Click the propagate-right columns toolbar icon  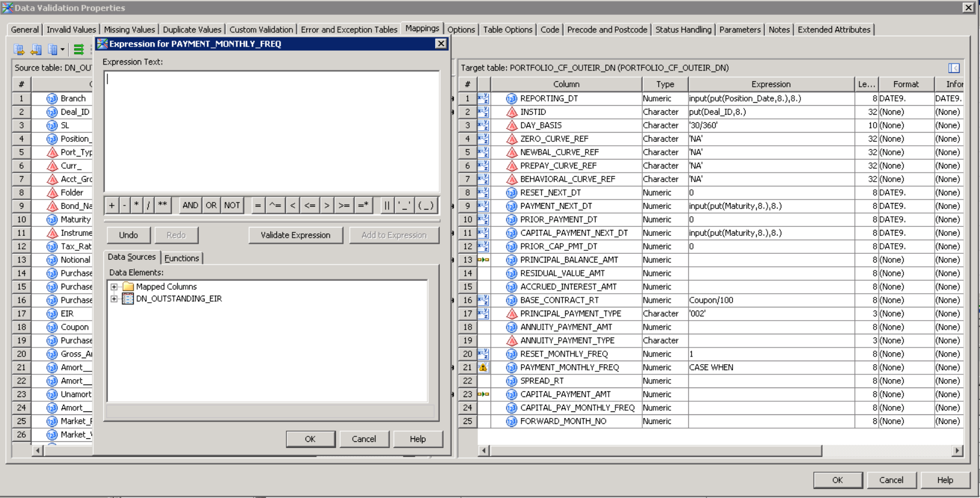(19, 50)
